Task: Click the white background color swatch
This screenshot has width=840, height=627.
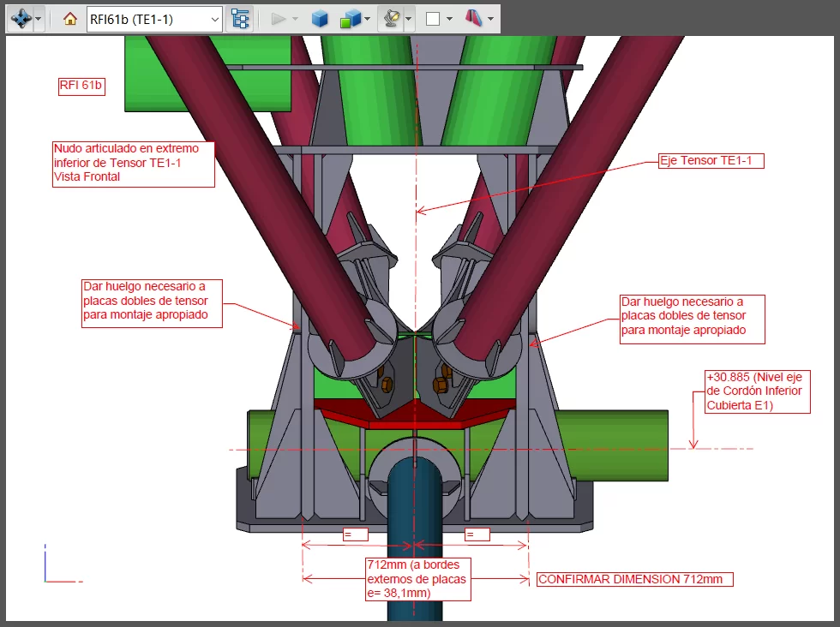Action: 433,19
